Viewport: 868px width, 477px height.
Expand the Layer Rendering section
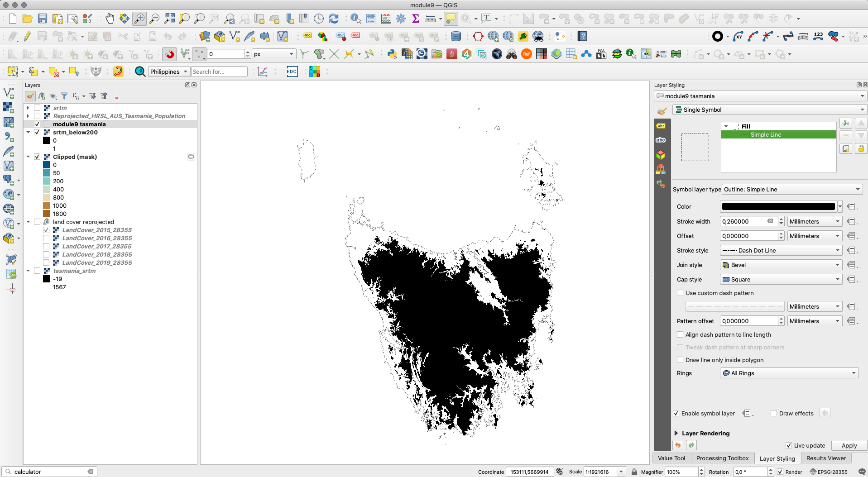(676, 433)
